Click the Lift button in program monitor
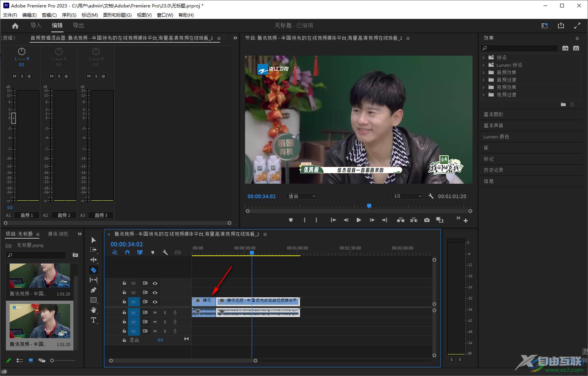The height and width of the screenshot is (376, 588). (401, 220)
